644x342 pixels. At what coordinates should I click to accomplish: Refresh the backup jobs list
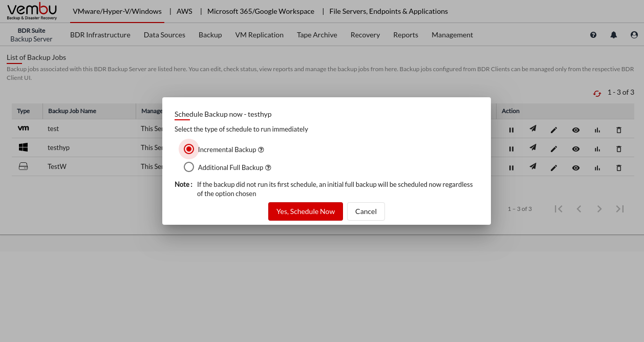point(597,93)
